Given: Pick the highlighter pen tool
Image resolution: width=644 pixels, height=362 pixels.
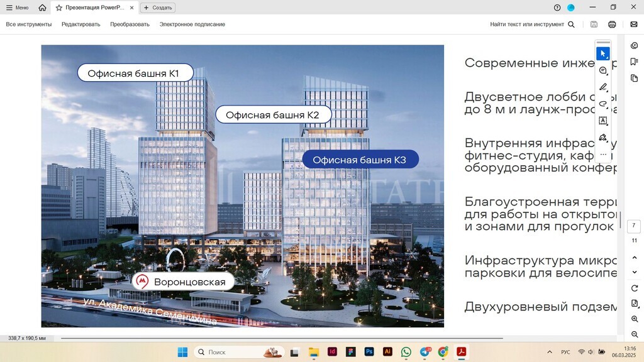Looking at the screenshot, I should pos(602,87).
